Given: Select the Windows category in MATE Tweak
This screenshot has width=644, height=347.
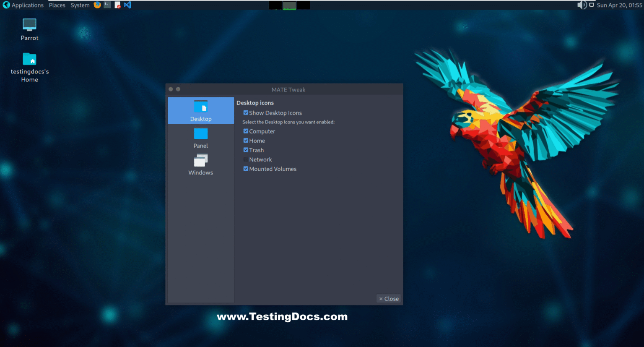Looking at the screenshot, I should [x=200, y=164].
